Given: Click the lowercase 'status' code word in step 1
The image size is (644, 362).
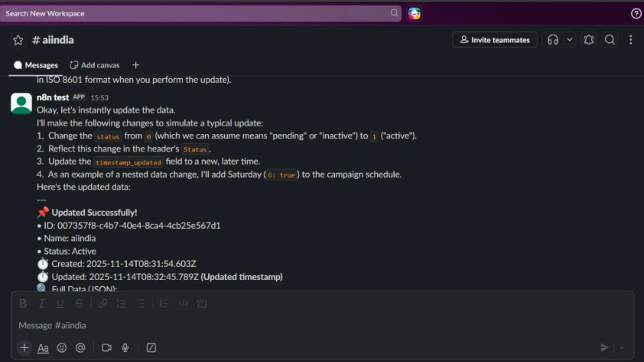Looking at the screenshot, I should click(x=108, y=136).
